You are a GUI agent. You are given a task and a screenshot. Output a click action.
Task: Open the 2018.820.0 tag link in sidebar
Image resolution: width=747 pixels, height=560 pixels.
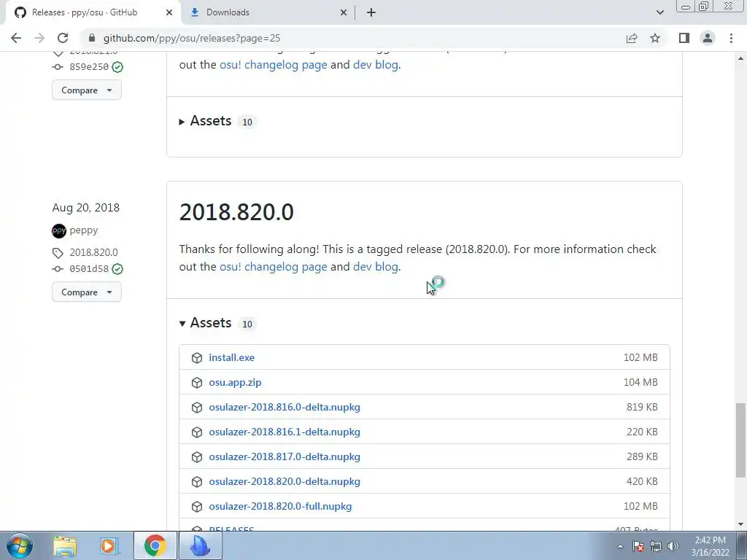pos(93,252)
